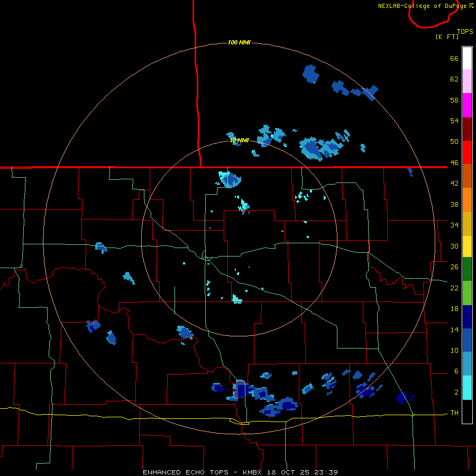Click the light green legend swatch
Screen dimensions: 476x476
pos(467,293)
